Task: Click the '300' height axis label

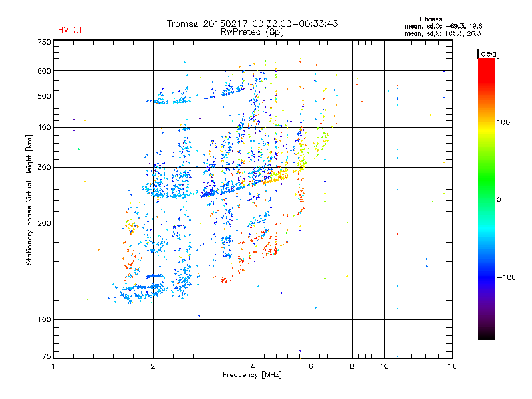Action: [x=45, y=167]
